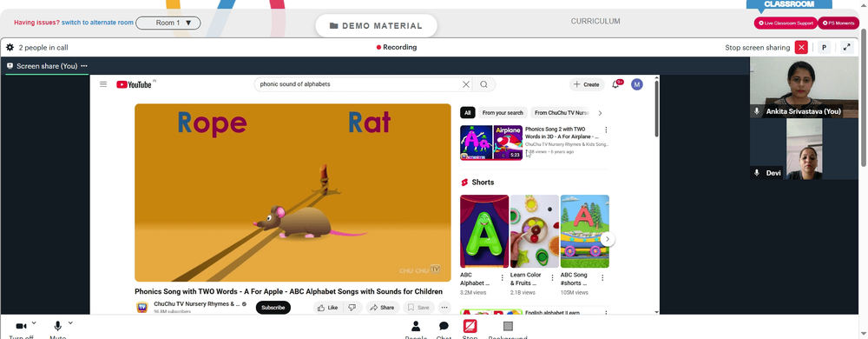
Task: Open the Room 1 dropdown
Action: click(168, 23)
